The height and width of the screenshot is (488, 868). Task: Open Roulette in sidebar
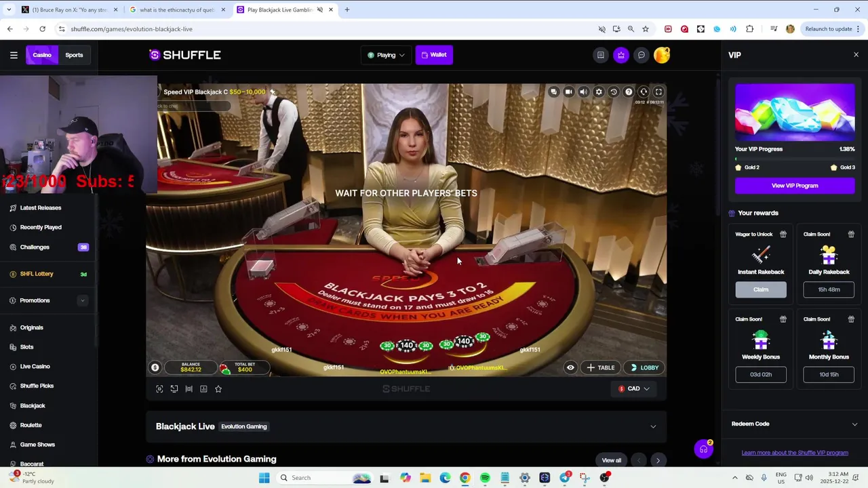(31, 426)
